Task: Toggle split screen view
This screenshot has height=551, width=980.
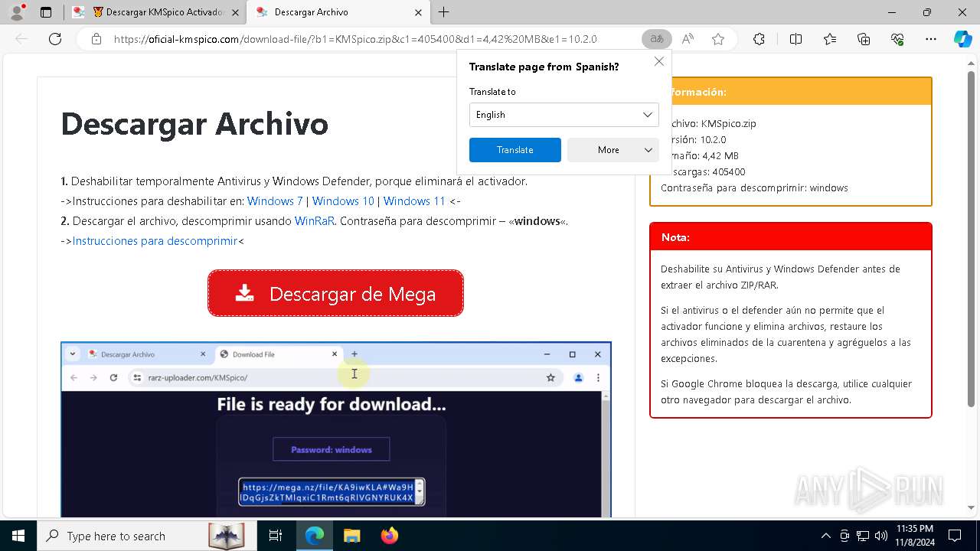Action: tap(795, 39)
